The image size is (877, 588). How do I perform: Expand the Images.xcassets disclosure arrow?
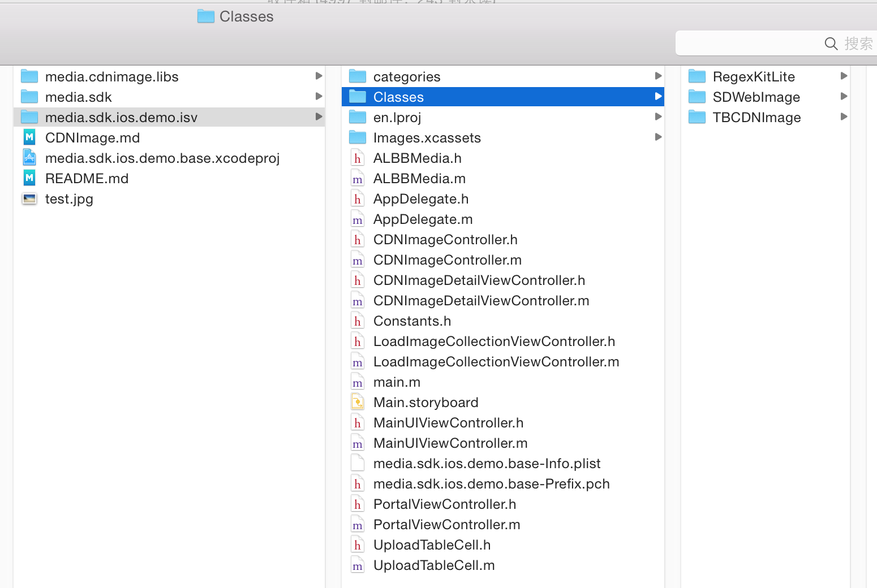658,137
